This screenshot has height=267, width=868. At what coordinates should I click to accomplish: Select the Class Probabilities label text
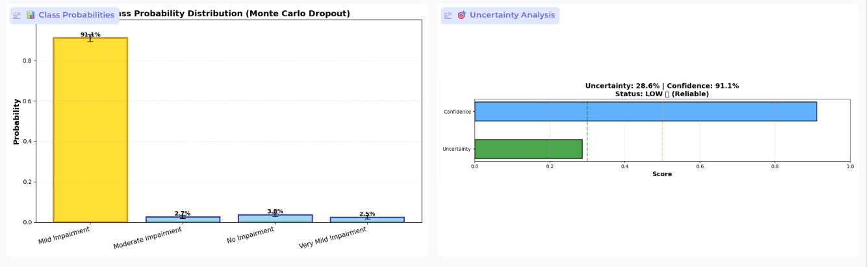(76, 16)
